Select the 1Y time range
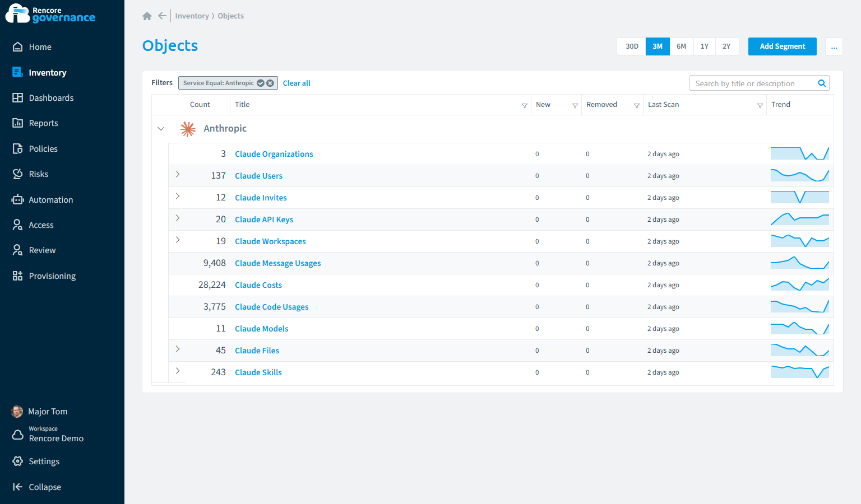This screenshot has height=504, width=861. (705, 46)
